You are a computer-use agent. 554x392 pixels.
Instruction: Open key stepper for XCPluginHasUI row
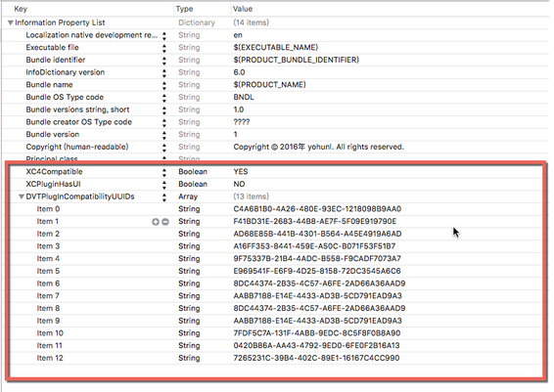point(163,185)
